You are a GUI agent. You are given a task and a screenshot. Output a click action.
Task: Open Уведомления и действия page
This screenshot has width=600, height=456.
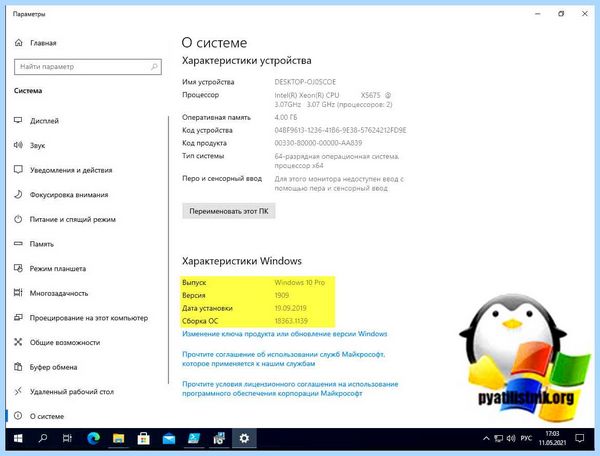(x=71, y=170)
